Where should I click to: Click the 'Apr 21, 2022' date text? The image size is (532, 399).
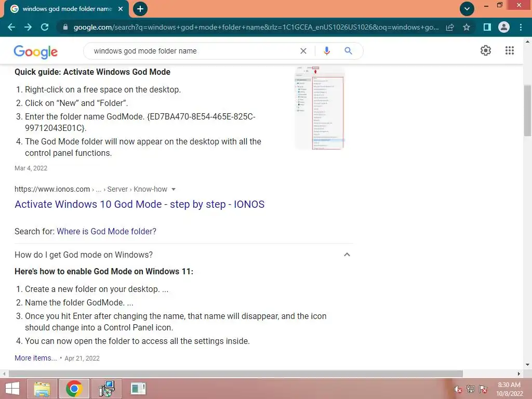(82, 358)
